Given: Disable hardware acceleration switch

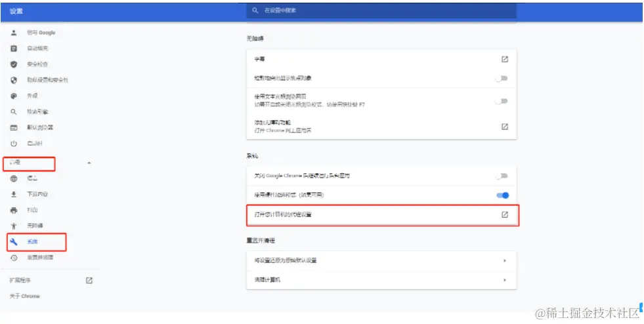Looking at the screenshot, I should [503, 195].
